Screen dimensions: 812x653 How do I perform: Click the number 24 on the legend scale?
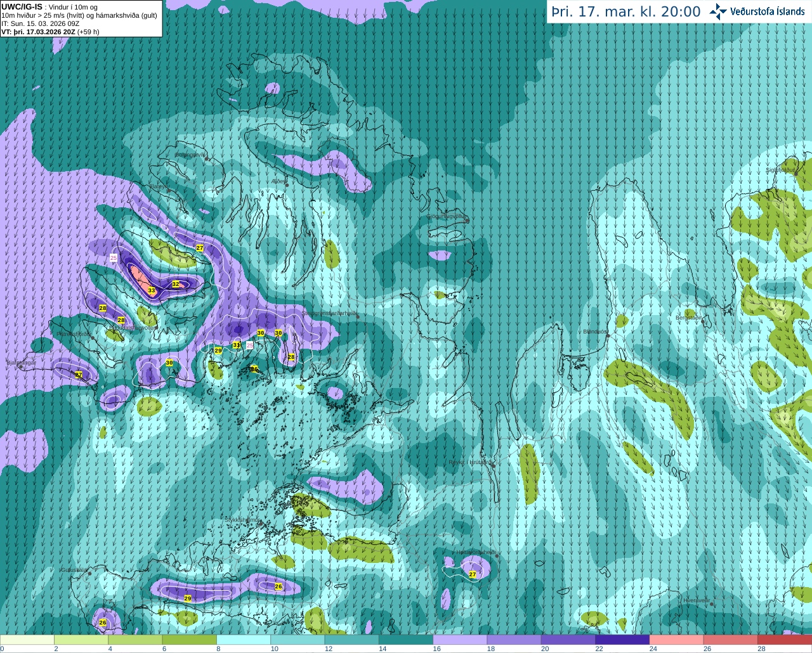tap(653, 649)
